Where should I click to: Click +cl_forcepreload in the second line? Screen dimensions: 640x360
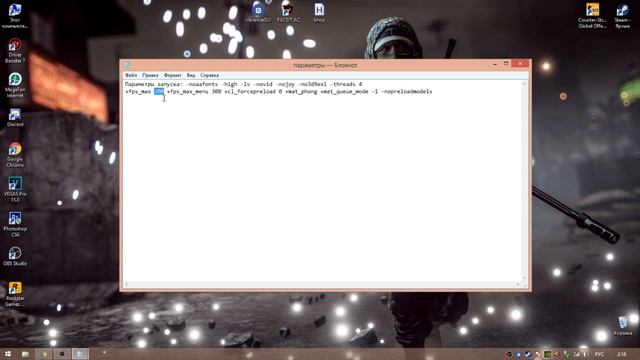tap(250, 91)
